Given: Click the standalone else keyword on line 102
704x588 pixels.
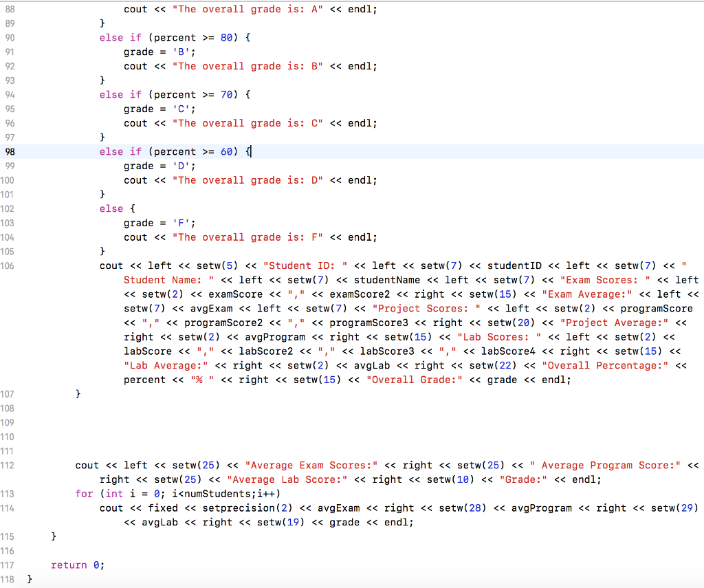Looking at the screenshot, I should [111, 209].
